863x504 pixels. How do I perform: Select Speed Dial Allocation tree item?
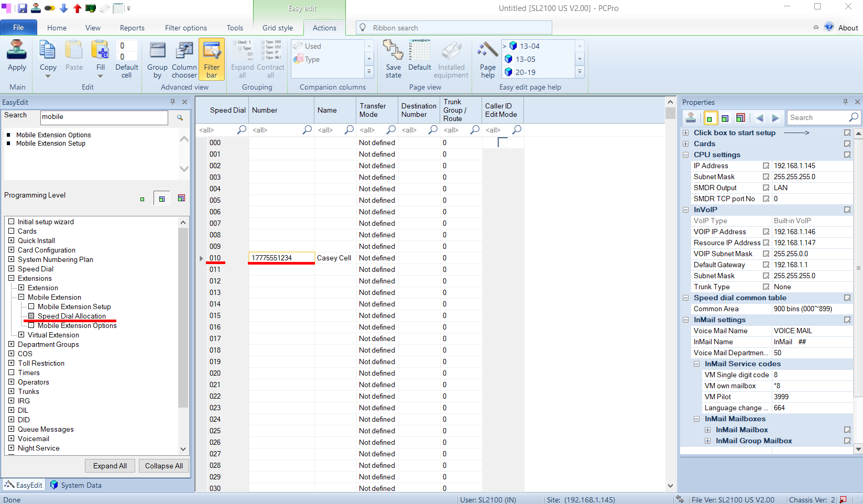tap(72, 316)
